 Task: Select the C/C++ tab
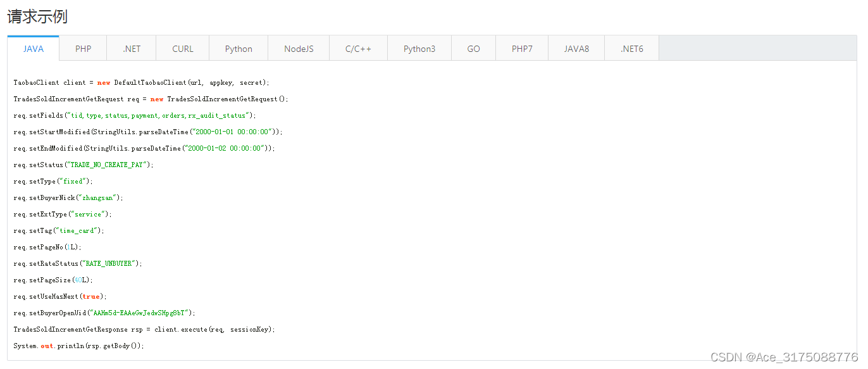point(358,49)
